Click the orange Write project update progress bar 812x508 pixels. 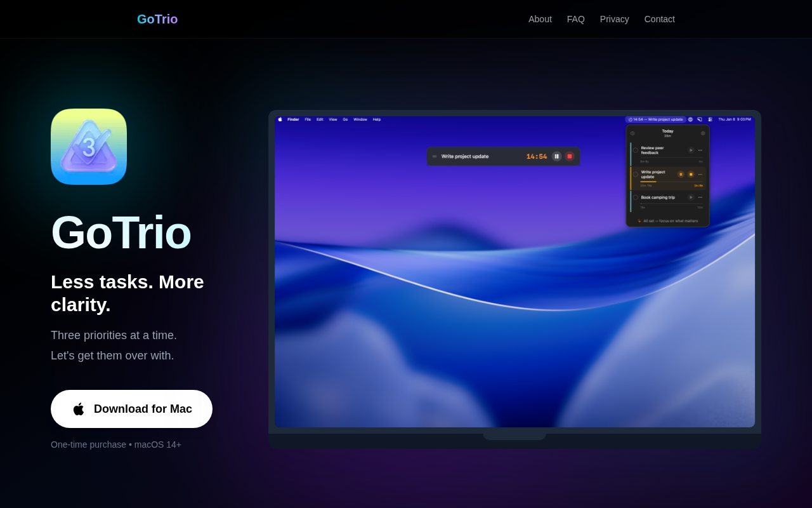671,182
